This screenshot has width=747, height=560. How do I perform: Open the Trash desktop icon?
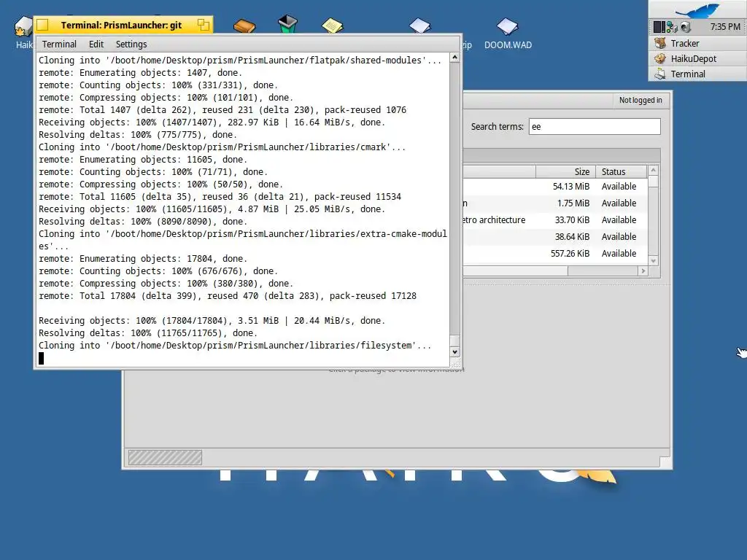point(287,24)
